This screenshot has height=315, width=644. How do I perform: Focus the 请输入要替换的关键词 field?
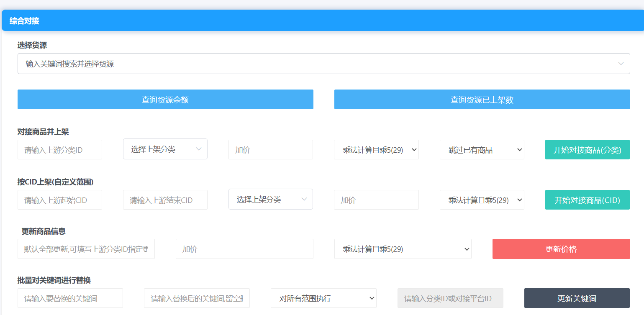point(70,298)
